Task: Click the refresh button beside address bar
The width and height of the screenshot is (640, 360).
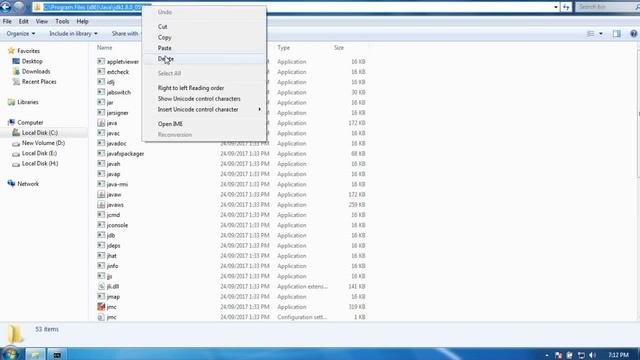Action: (566, 7)
